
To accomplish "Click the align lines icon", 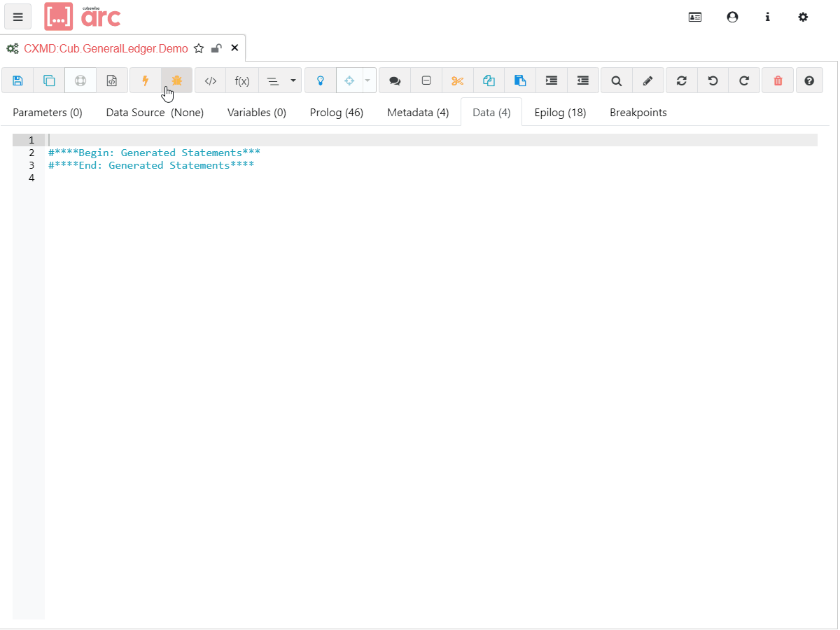I will pyautogui.click(x=273, y=80).
